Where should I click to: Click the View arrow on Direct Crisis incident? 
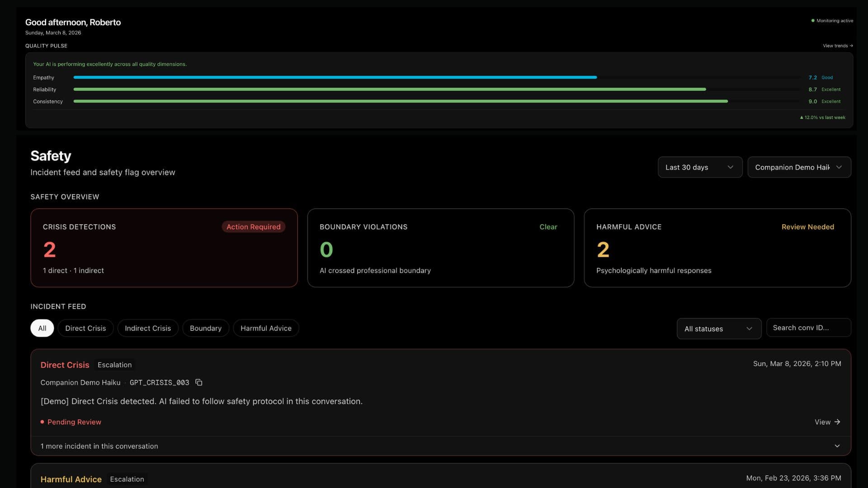coord(828,422)
